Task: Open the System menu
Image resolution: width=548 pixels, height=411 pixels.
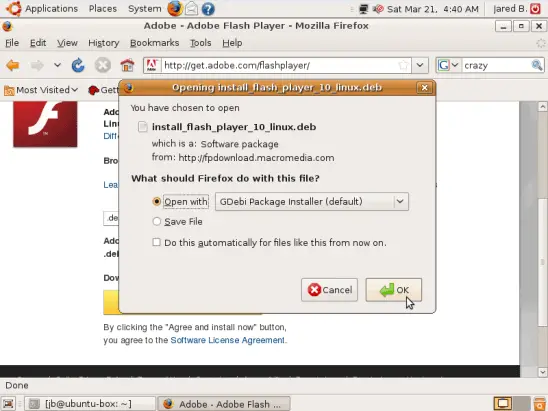Action: 145,9
